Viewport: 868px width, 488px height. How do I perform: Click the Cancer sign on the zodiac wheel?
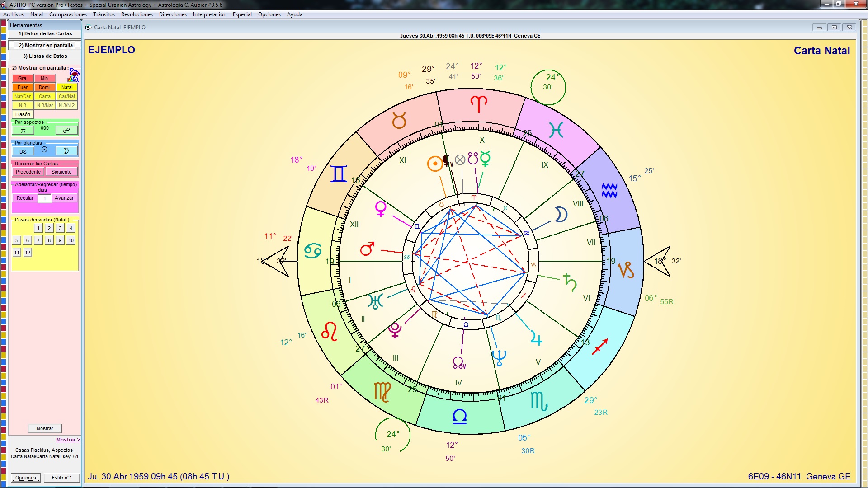tap(312, 251)
